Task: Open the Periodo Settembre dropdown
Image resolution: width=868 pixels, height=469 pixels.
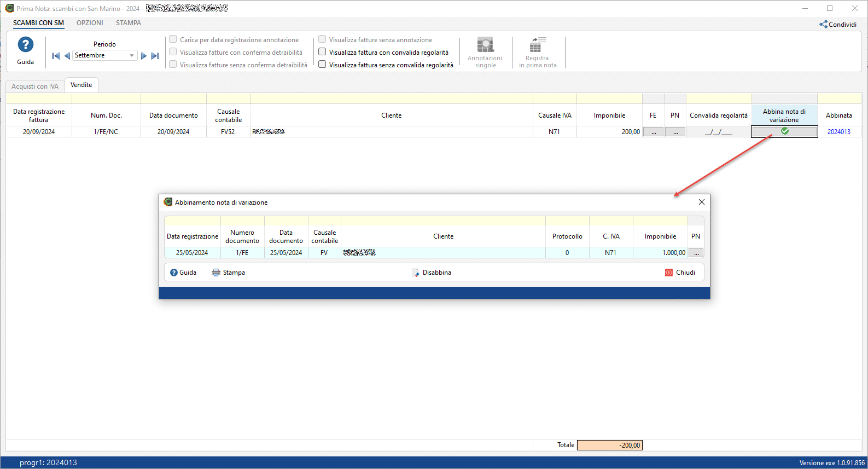Action: pyautogui.click(x=132, y=55)
